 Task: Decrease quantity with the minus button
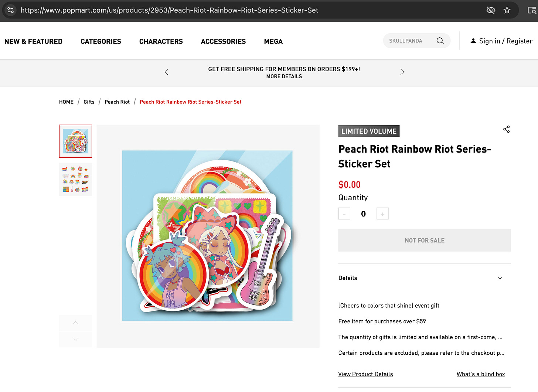click(344, 214)
